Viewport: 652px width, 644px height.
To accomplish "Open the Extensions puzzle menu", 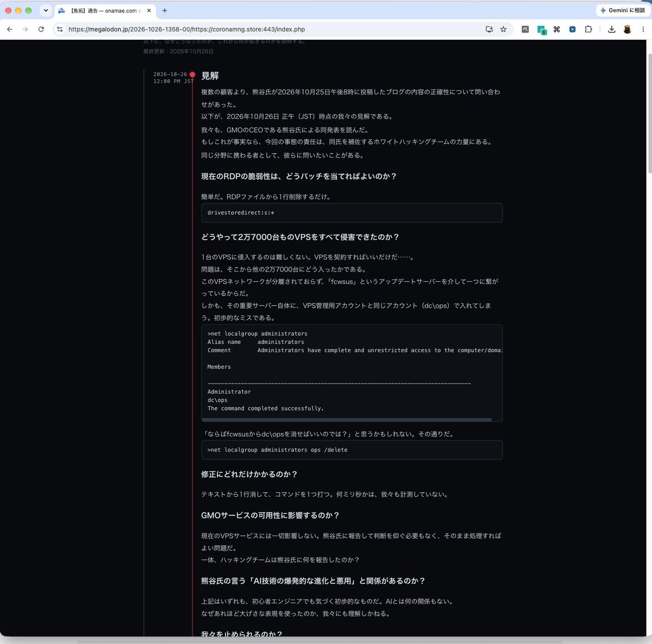I will pos(588,29).
